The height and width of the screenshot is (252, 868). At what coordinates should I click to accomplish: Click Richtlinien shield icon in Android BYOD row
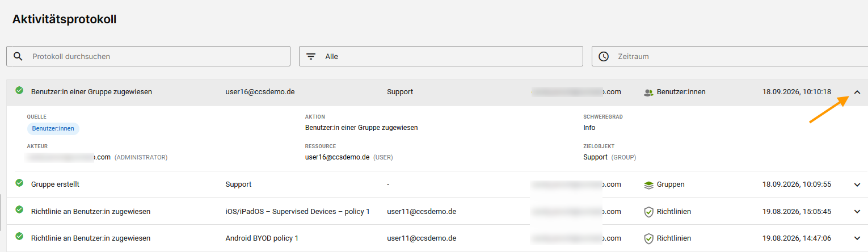(648, 238)
